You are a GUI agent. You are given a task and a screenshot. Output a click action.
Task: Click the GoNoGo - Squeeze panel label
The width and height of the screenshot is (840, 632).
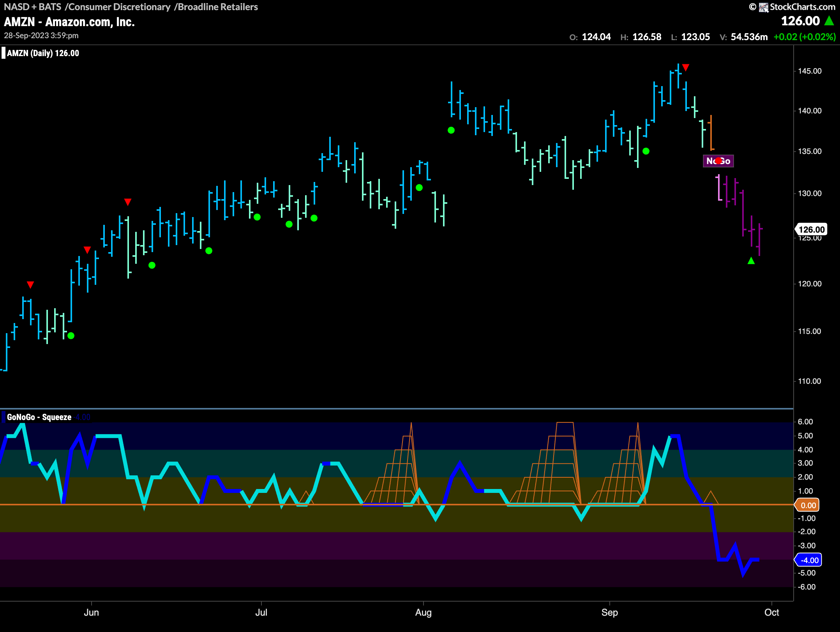click(x=39, y=417)
